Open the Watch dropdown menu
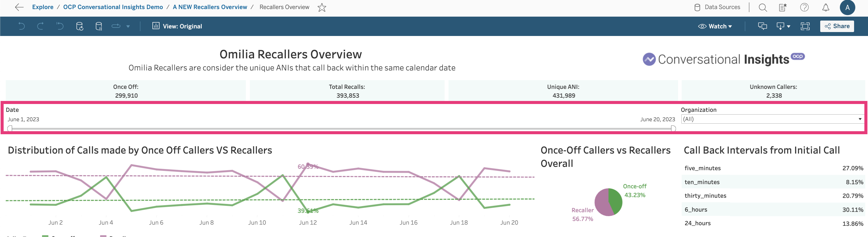Image resolution: width=868 pixels, height=237 pixels. (x=715, y=26)
